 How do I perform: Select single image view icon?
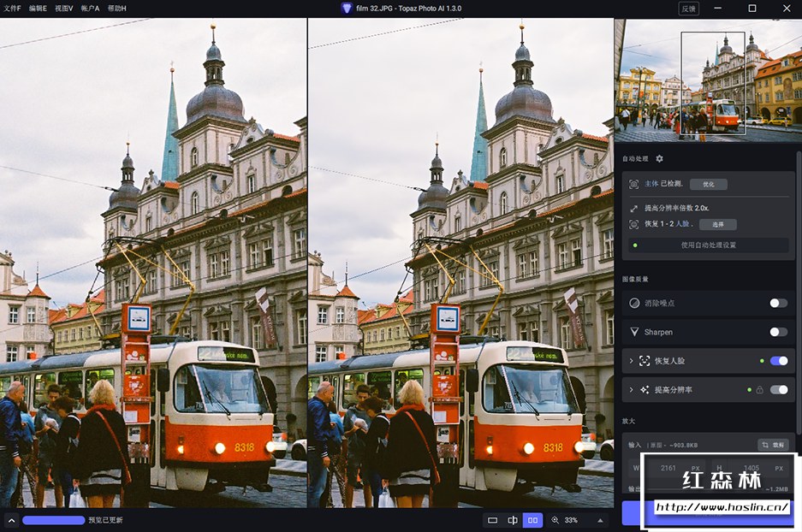click(x=492, y=520)
